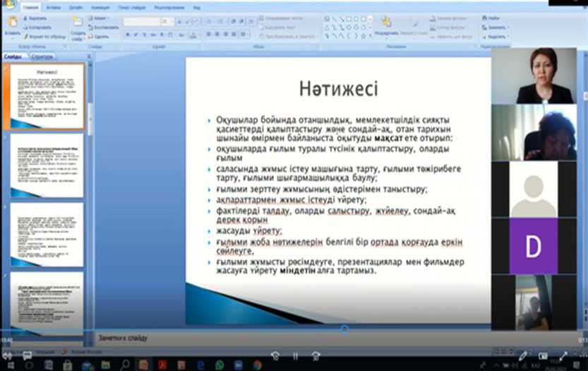Click the video progress bar handle
Image resolution: width=588 pixels, height=371 pixels.
344,329
